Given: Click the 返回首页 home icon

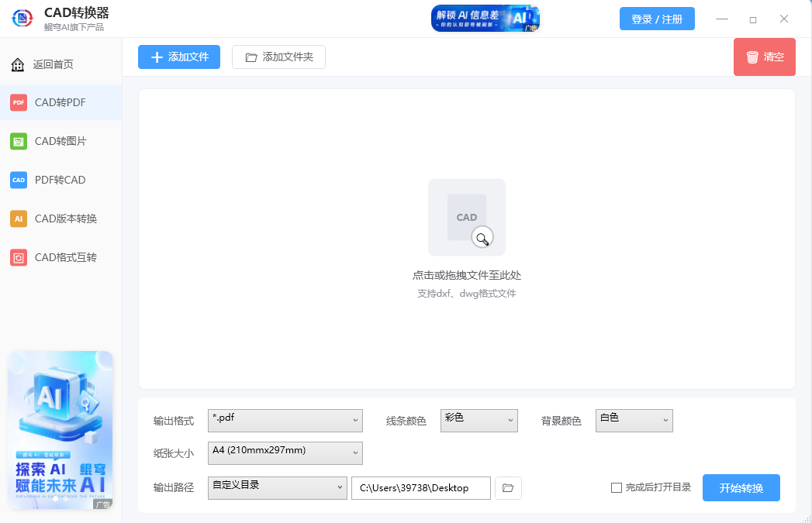Looking at the screenshot, I should (x=17, y=64).
